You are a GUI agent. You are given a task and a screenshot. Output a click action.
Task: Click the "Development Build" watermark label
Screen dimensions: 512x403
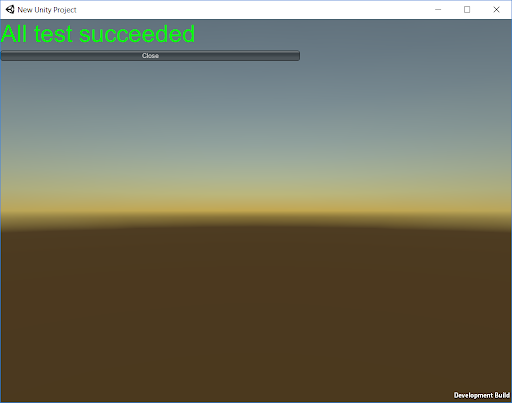click(482, 395)
